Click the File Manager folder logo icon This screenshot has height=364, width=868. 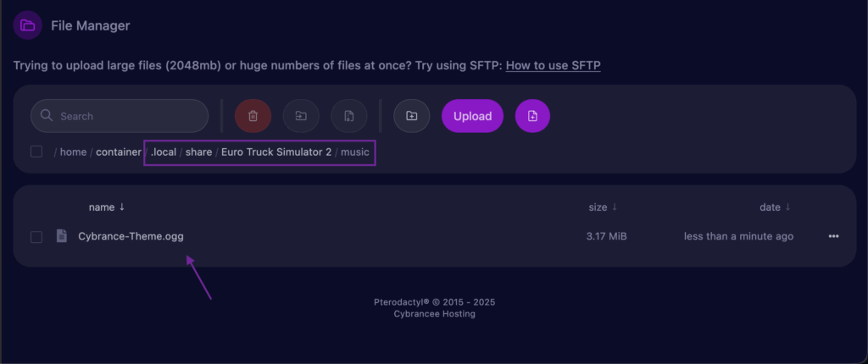tap(28, 25)
